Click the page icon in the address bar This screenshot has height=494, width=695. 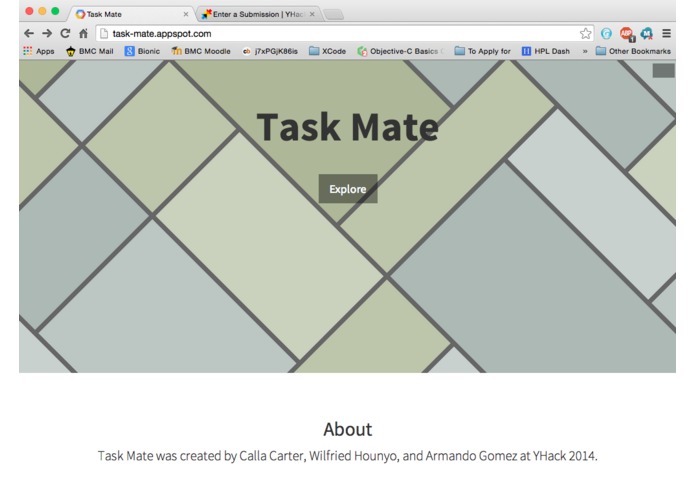104,34
